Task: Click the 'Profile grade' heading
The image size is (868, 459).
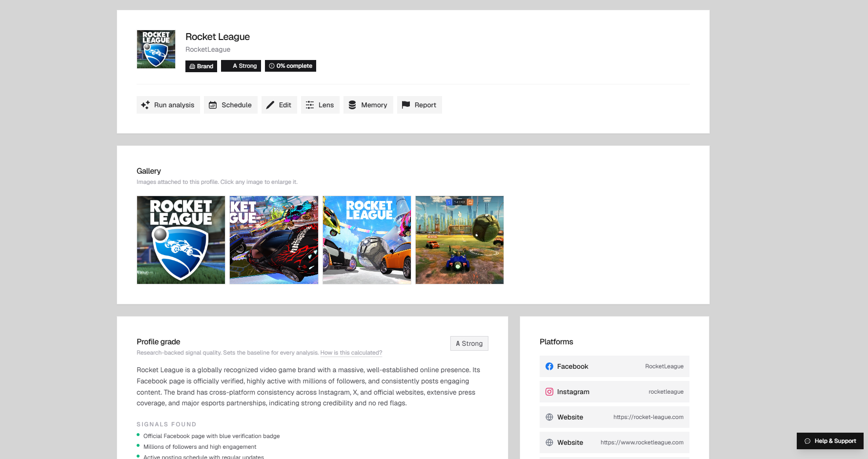Action: (x=159, y=341)
